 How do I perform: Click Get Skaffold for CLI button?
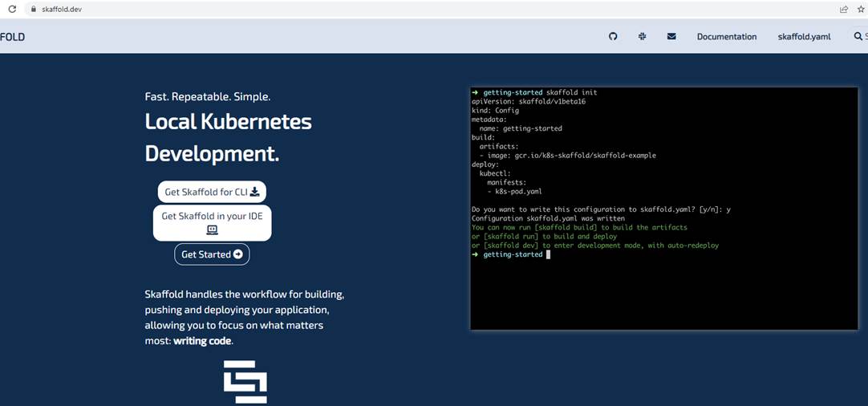[x=212, y=192]
